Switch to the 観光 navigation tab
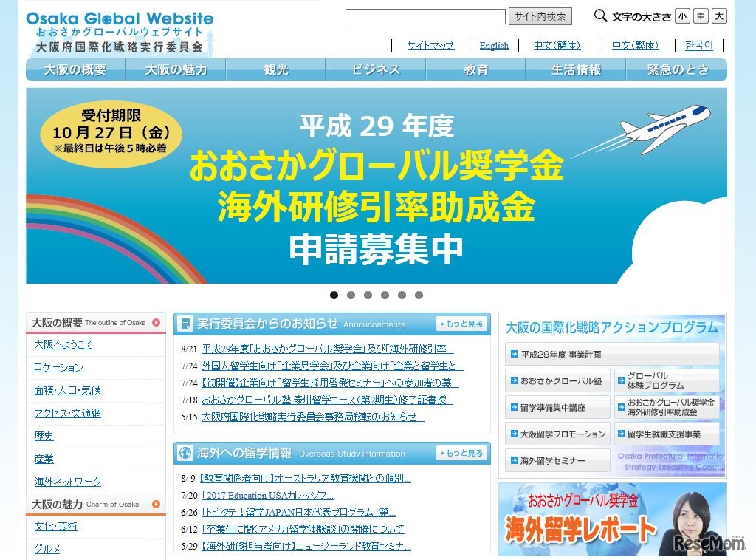Viewport: 756px width, 560px height. tap(275, 69)
